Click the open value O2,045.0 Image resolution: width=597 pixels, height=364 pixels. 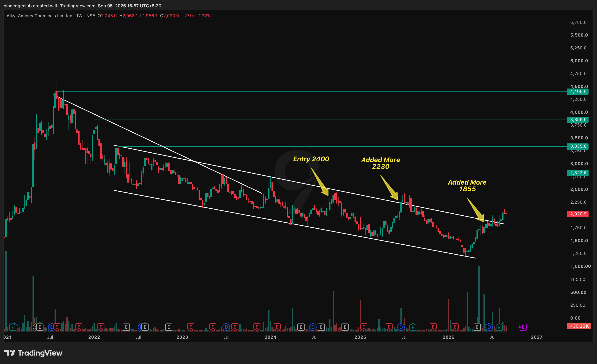click(x=107, y=16)
